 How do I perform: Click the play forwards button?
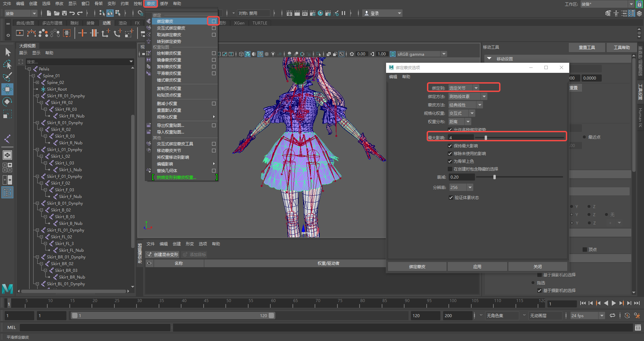(613, 303)
